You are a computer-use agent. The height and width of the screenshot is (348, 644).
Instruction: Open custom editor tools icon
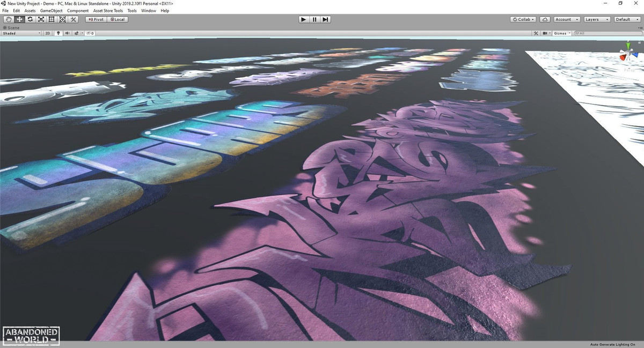(x=74, y=19)
